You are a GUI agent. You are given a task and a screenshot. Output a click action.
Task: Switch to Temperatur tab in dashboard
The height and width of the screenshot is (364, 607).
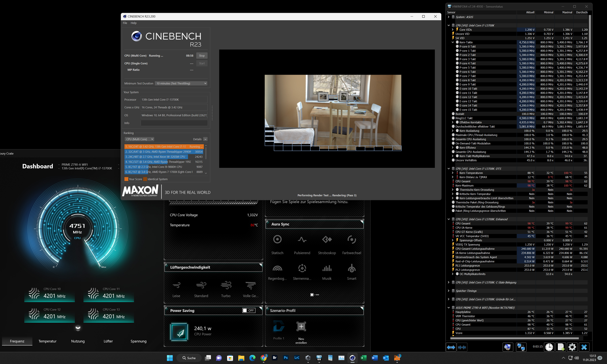tap(47, 341)
